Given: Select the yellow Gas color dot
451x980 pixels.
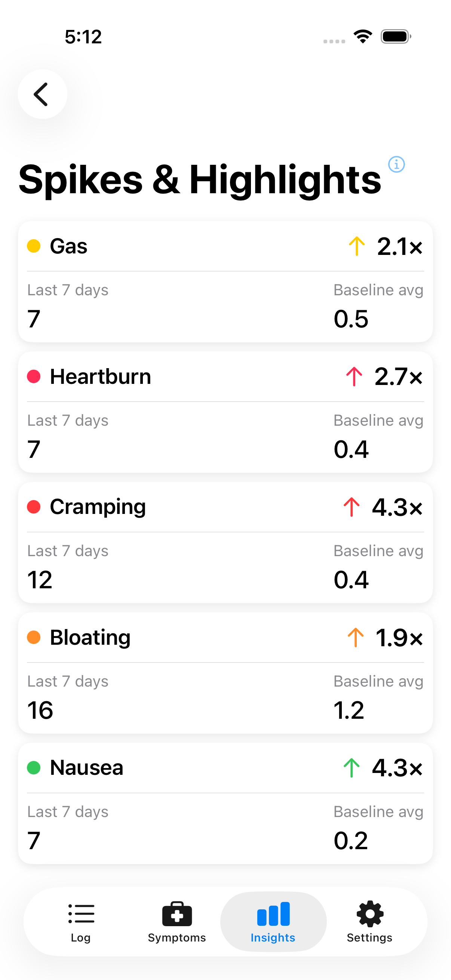Looking at the screenshot, I should point(34,246).
